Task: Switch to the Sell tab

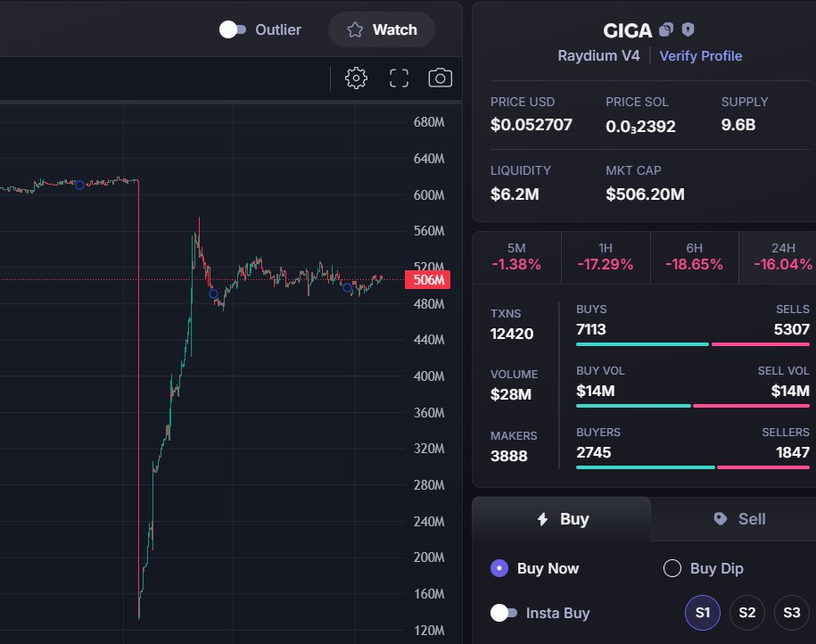Action: click(x=733, y=519)
